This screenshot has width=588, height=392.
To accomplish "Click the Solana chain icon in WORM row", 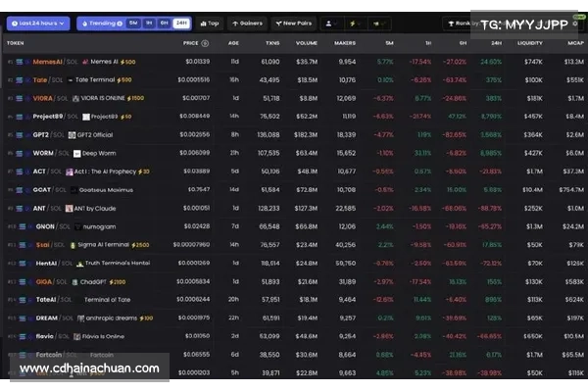I will 20,154.
